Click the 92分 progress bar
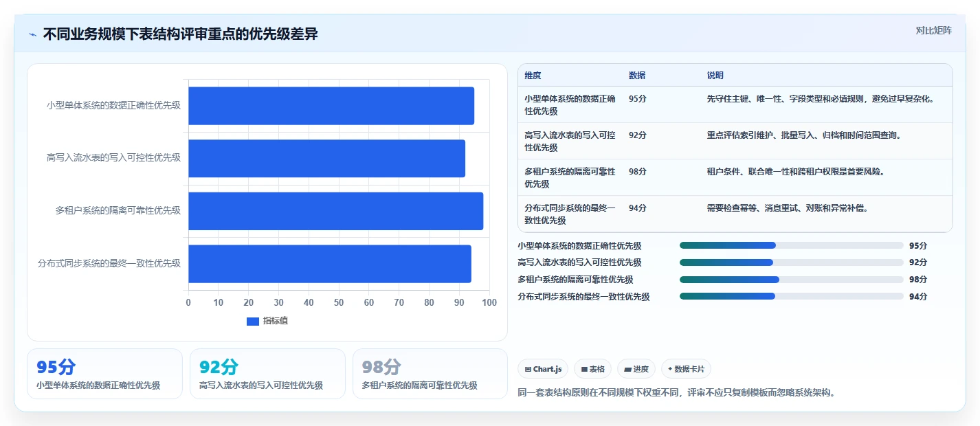The height and width of the screenshot is (426, 980). click(792, 262)
